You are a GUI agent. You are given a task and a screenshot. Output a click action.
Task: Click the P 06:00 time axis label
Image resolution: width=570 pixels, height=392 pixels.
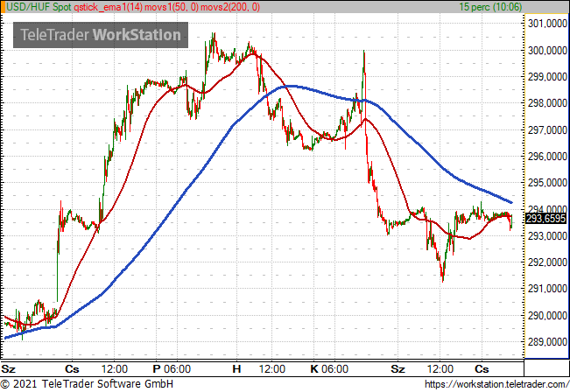tap(172, 369)
